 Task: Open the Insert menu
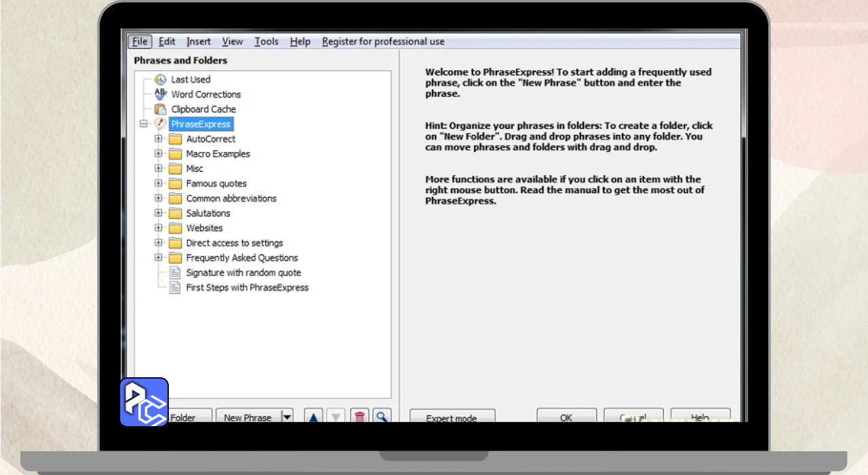click(199, 41)
